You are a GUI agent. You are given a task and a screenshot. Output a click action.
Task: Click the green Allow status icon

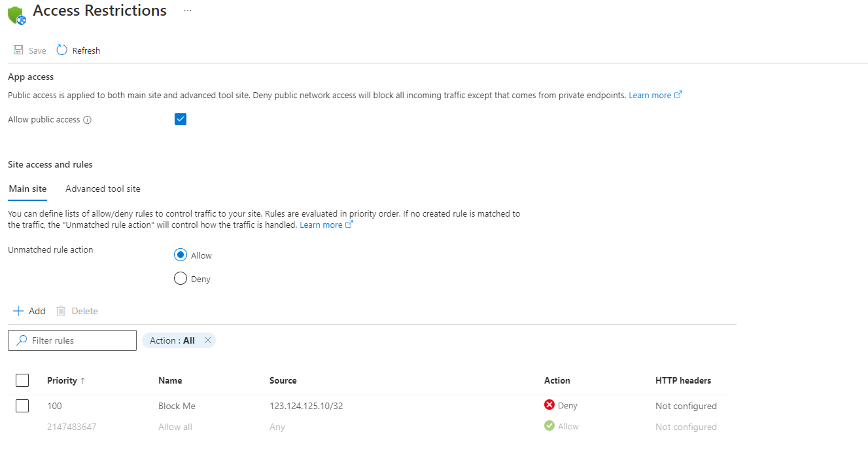pyautogui.click(x=549, y=426)
